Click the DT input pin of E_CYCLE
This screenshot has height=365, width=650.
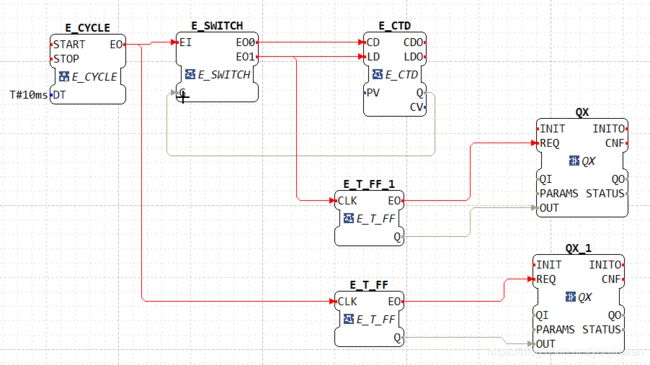(x=59, y=95)
